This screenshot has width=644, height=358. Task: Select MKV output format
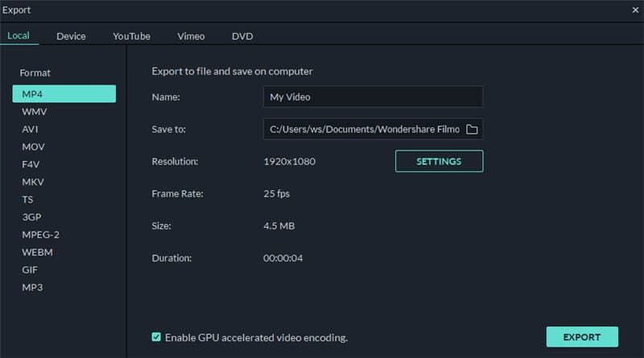tap(32, 182)
